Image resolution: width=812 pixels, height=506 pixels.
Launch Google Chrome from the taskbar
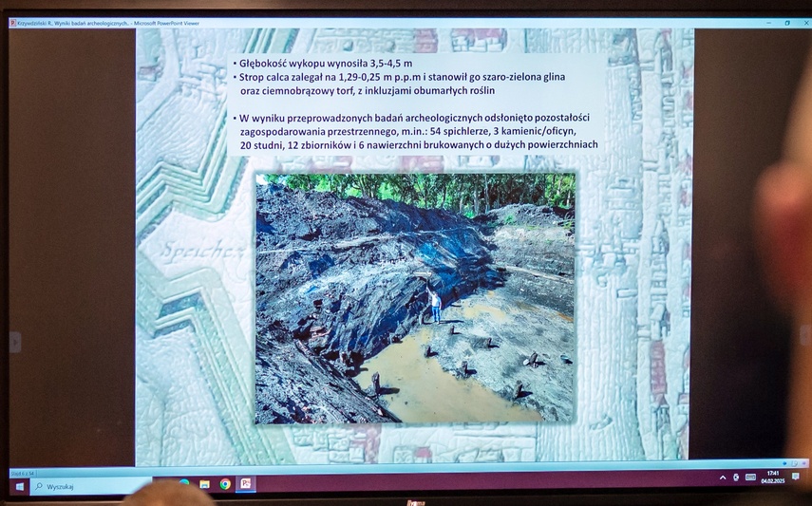coord(225,484)
